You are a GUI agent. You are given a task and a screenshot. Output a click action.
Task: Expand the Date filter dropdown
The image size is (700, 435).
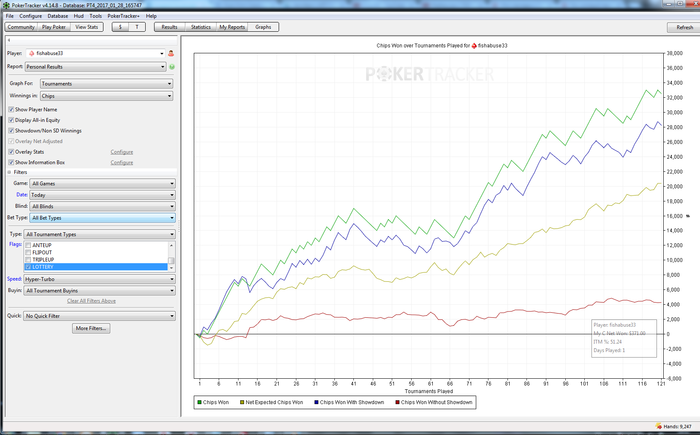[103, 195]
